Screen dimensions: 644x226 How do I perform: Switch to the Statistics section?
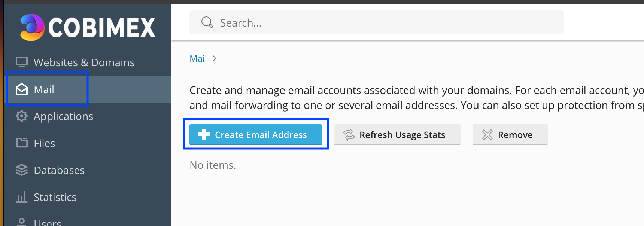point(55,197)
